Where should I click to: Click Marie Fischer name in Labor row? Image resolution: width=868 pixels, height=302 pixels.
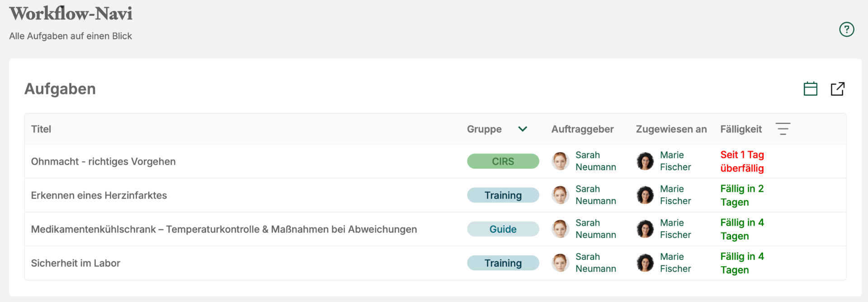pyautogui.click(x=675, y=263)
